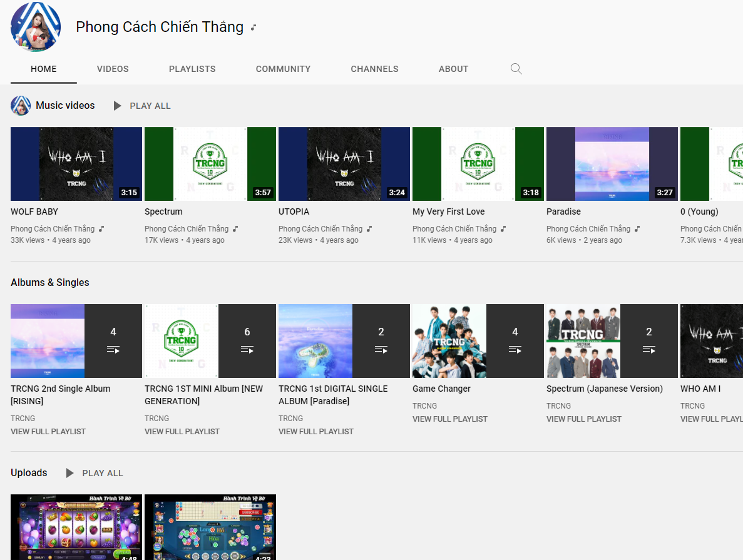Click the Music videos section heading
743x560 pixels.
click(x=65, y=106)
